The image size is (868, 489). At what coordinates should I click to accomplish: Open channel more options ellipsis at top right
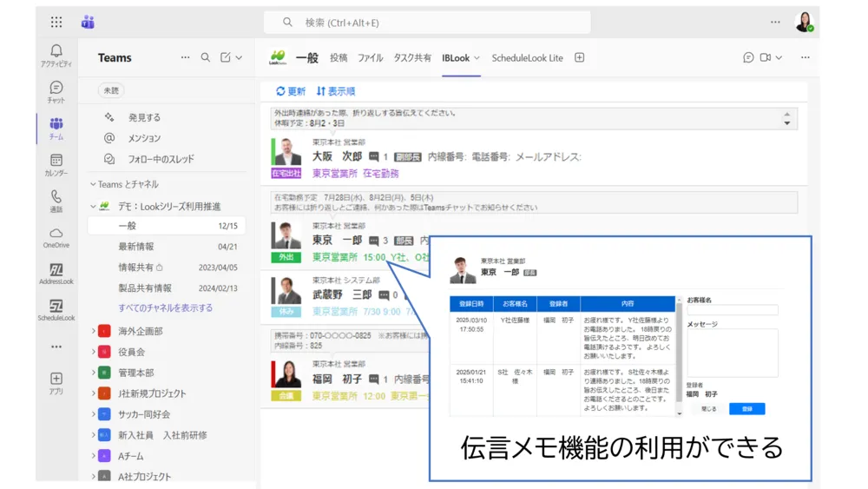806,57
